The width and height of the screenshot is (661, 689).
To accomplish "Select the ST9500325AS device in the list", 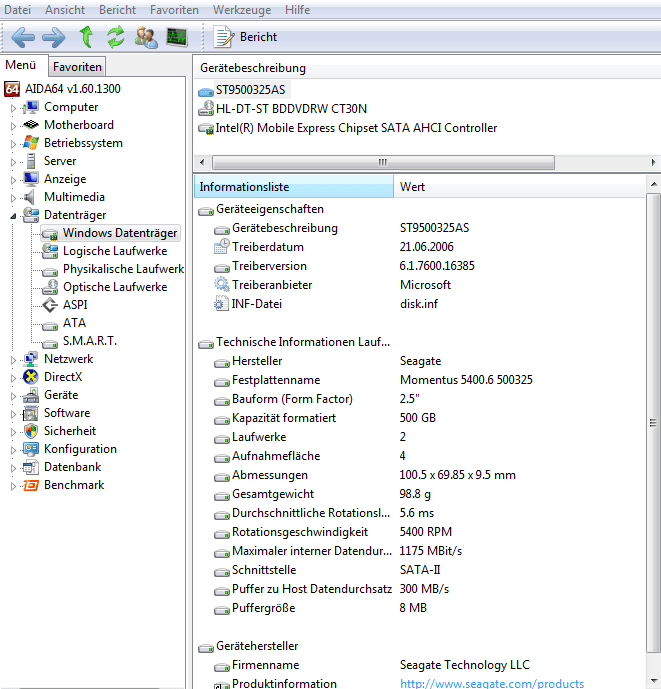I will [x=251, y=90].
